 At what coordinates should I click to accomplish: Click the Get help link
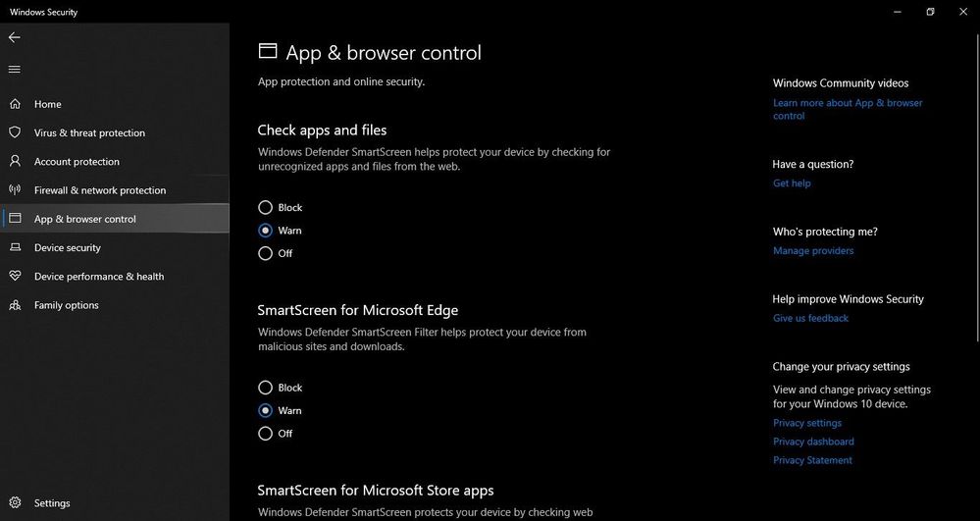click(x=792, y=183)
